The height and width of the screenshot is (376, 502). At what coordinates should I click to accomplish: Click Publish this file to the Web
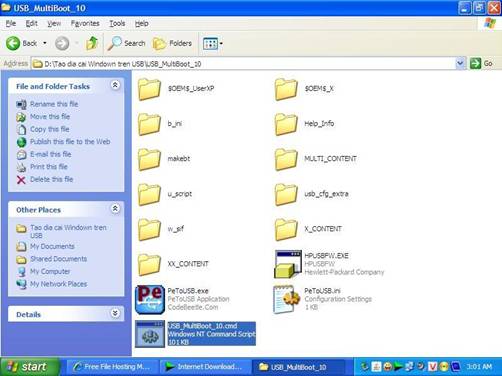pyautogui.click(x=70, y=142)
